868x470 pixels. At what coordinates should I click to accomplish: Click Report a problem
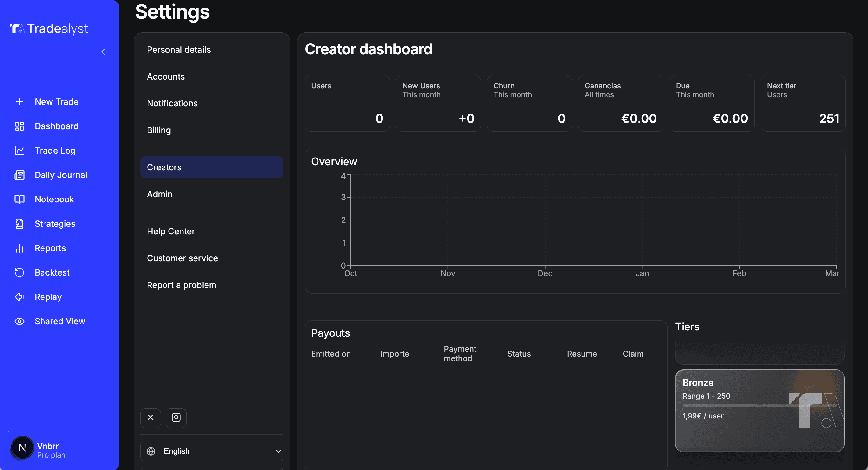pyautogui.click(x=182, y=285)
